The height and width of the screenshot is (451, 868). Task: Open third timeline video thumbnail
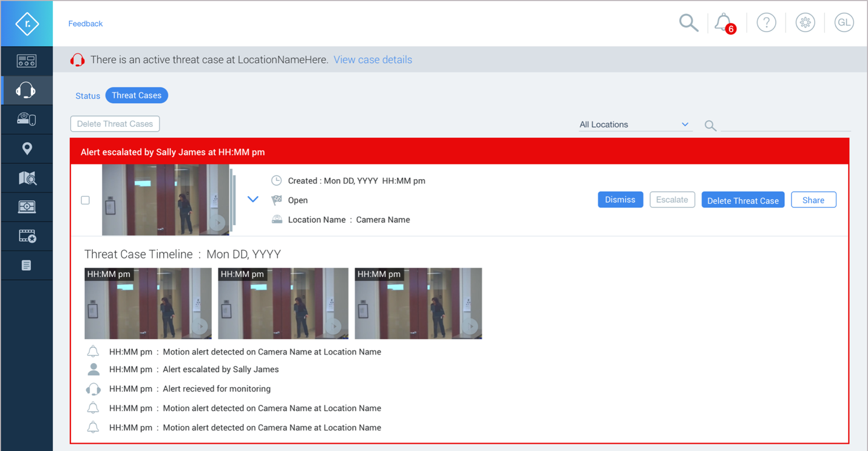(418, 303)
